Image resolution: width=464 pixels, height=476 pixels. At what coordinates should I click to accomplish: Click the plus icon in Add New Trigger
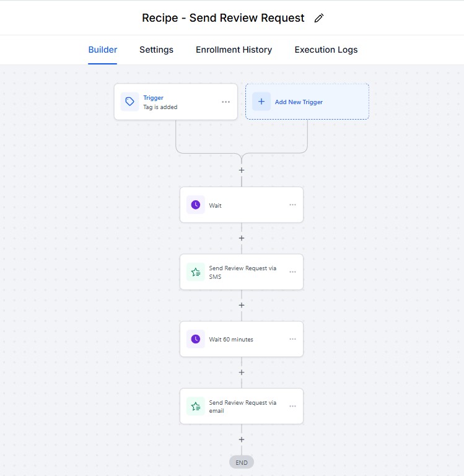coord(261,102)
